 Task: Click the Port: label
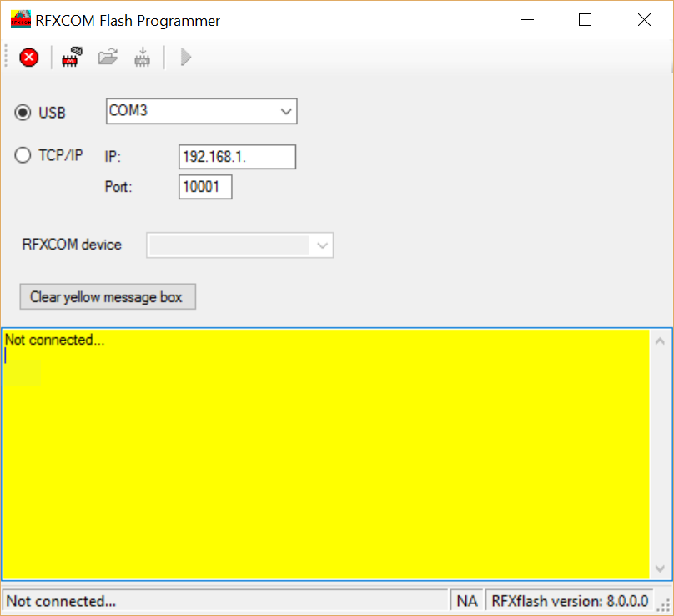click(118, 187)
